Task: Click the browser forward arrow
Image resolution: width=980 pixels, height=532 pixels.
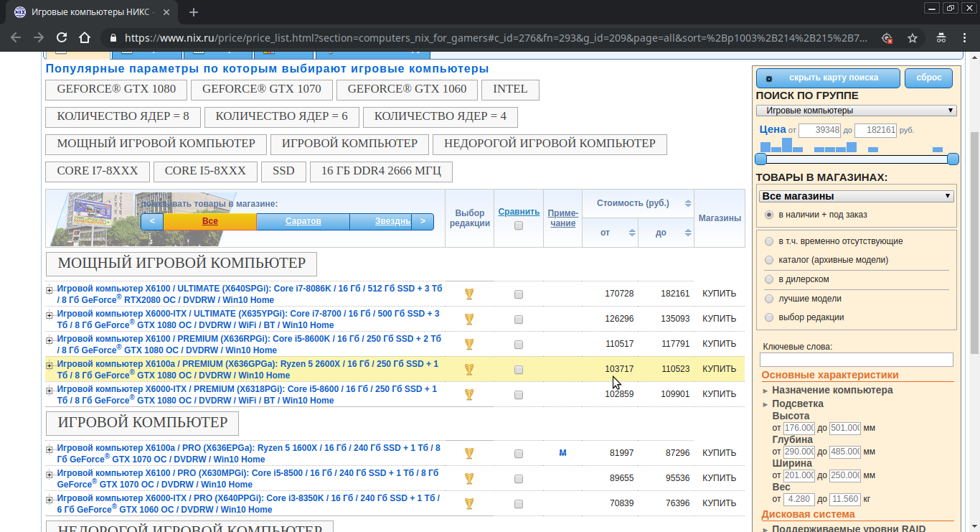Action: (39, 37)
